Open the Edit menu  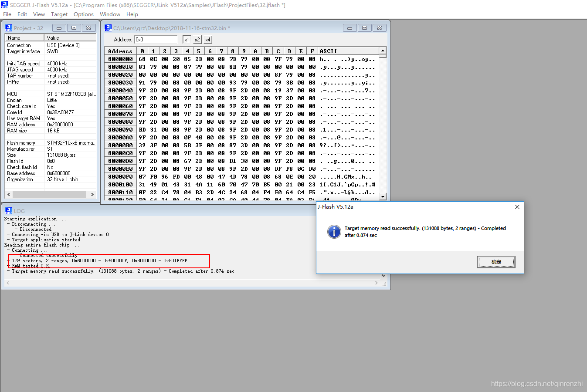point(22,14)
